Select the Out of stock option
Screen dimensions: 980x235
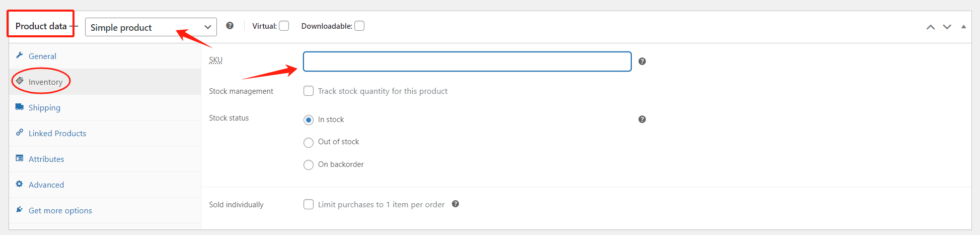[x=309, y=142]
